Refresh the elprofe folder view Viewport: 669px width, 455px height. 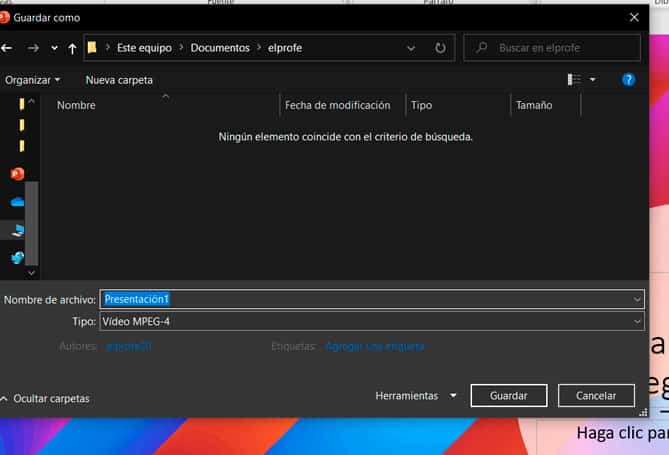pos(440,48)
